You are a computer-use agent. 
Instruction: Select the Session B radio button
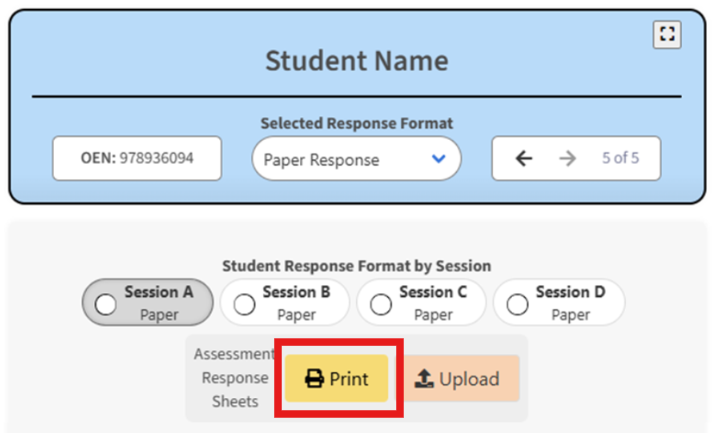[x=244, y=305]
